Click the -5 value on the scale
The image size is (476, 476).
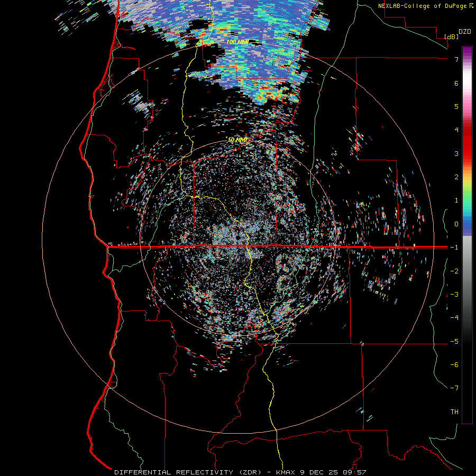pyautogui.click(x=454, y=342)
